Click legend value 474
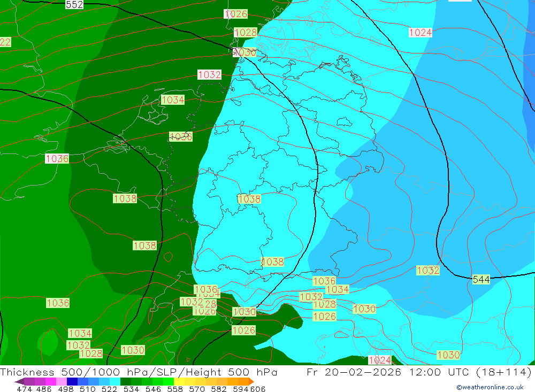 pyautogui.click(x=24, y=389)
